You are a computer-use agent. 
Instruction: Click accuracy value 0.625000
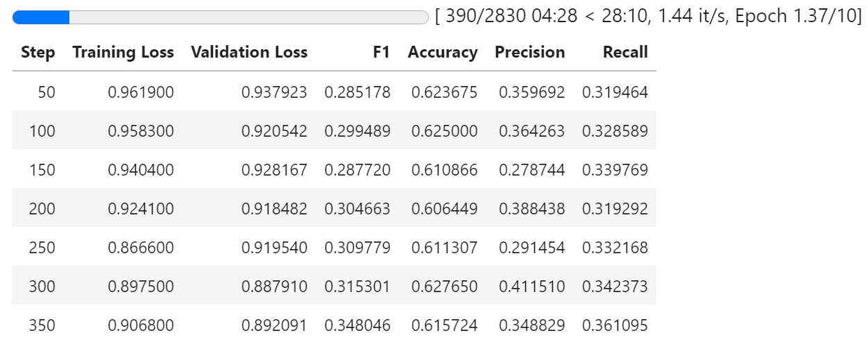pos(444,131)
